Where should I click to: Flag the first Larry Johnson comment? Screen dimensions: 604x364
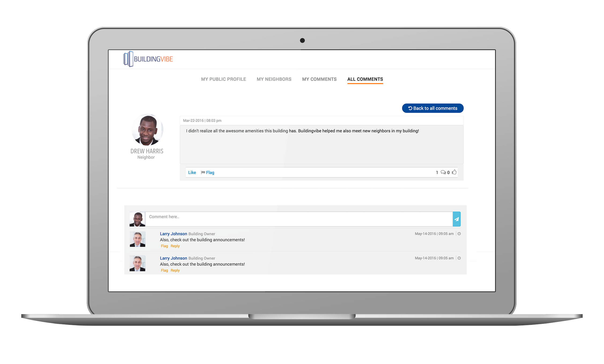point(164,246)
